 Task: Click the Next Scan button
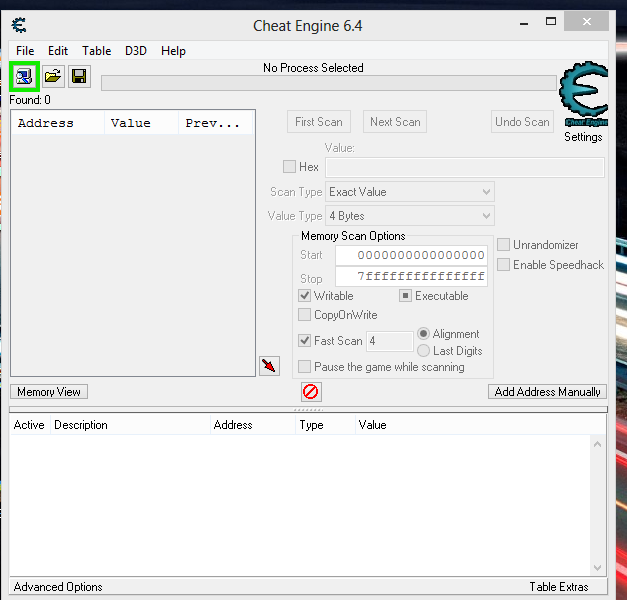point(395,122)
